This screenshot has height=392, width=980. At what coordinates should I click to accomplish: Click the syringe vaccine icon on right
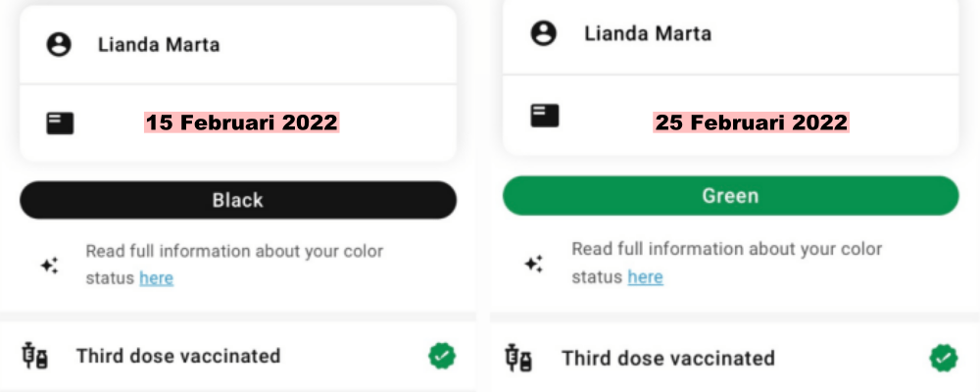pyautogui.click(x=518, y=358)
